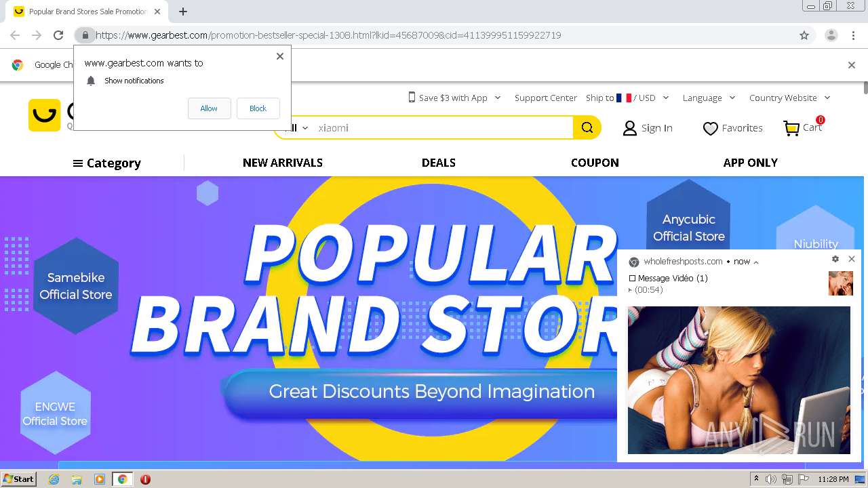Open the COUPON page
The width and height of the screenshot is (868, 488).
(x=595, y=163)
